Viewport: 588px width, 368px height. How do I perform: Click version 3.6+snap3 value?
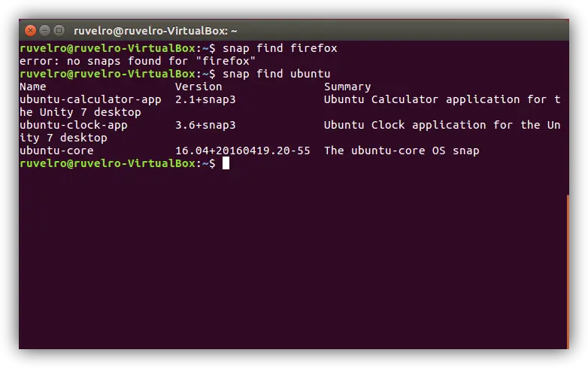pyautogui.click(x=205, y=125)
